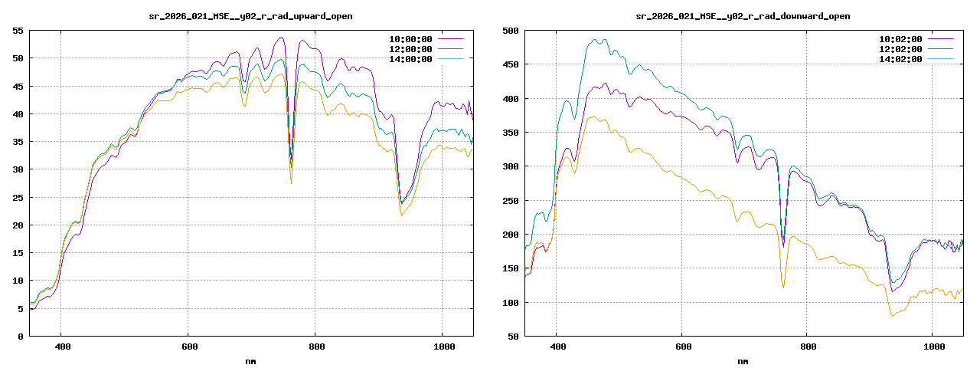Select the 10:00:00 legend label
The image size is (980, 368).
(410, 38)
